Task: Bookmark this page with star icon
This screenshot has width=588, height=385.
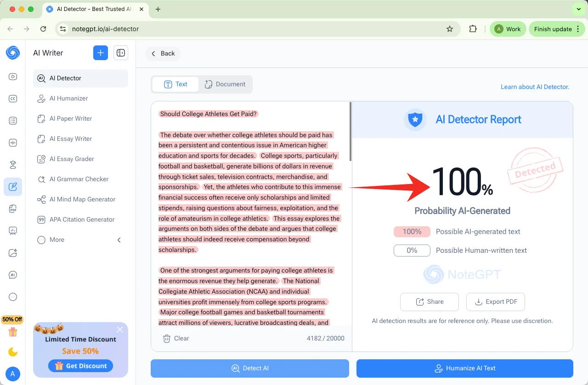Action: (450, 29)
